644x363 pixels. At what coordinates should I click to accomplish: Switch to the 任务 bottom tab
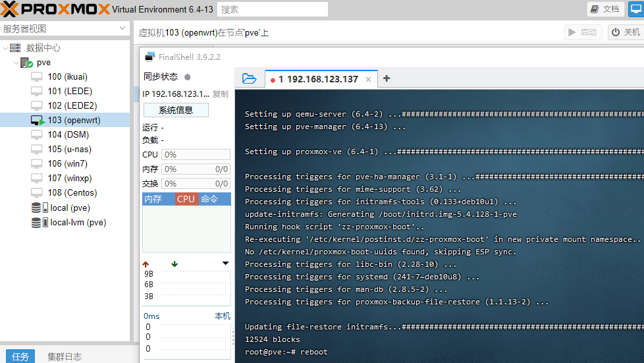[x=20, y=356]
